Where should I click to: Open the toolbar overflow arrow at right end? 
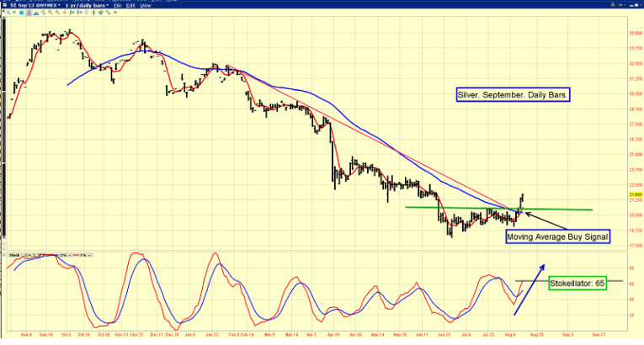[114, 13]
